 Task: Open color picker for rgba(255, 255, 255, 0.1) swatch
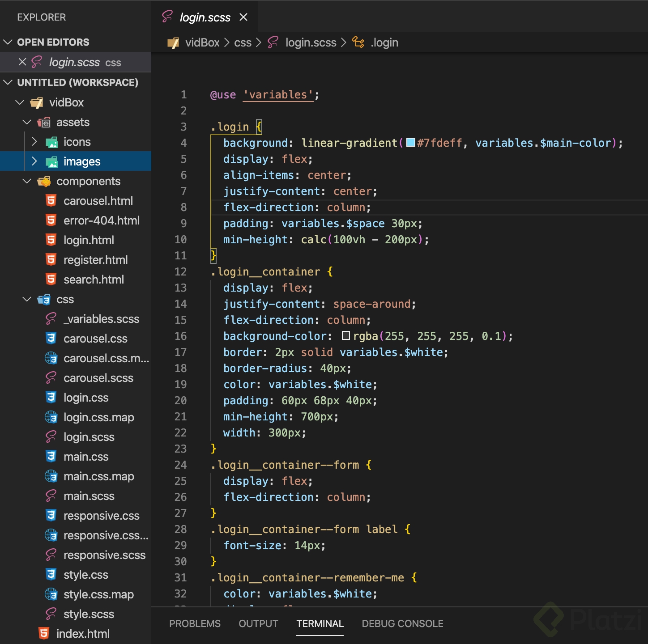(346, 336)
